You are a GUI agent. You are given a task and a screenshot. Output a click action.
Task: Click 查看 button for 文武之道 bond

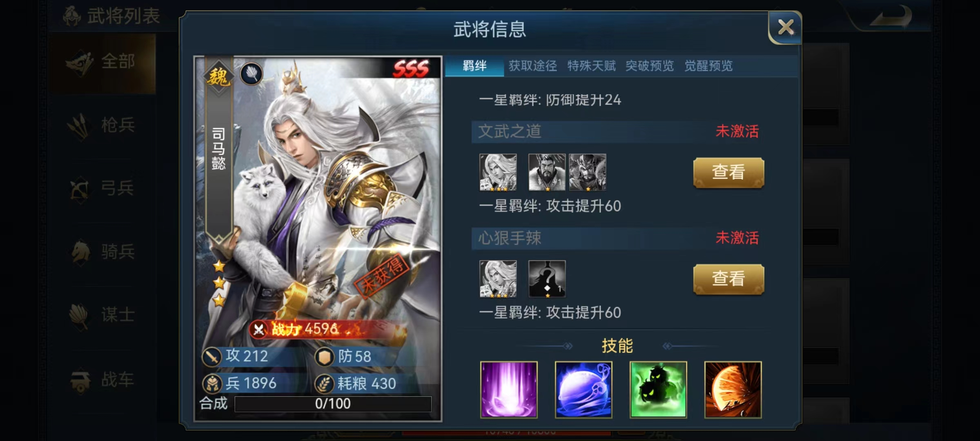point(728,172)
